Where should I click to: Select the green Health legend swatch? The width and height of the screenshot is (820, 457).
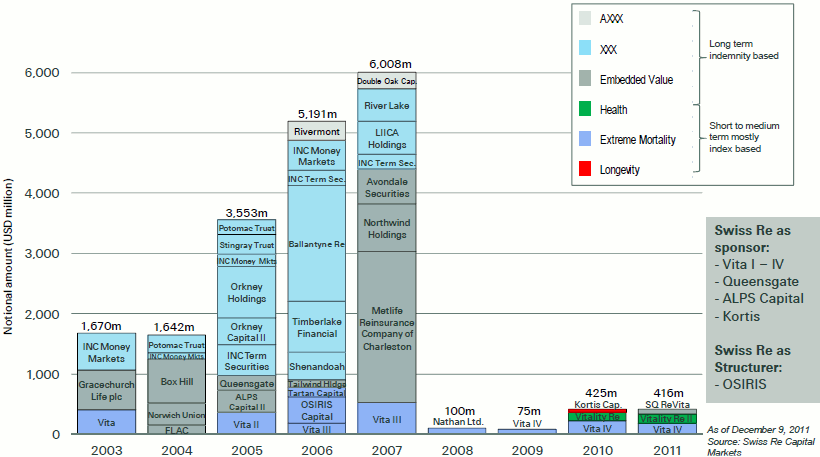pos(586,109)
